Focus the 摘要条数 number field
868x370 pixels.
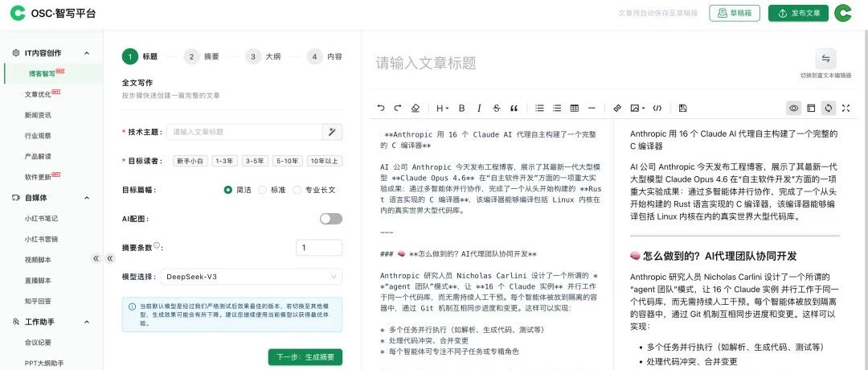click(x=319, y=248)
